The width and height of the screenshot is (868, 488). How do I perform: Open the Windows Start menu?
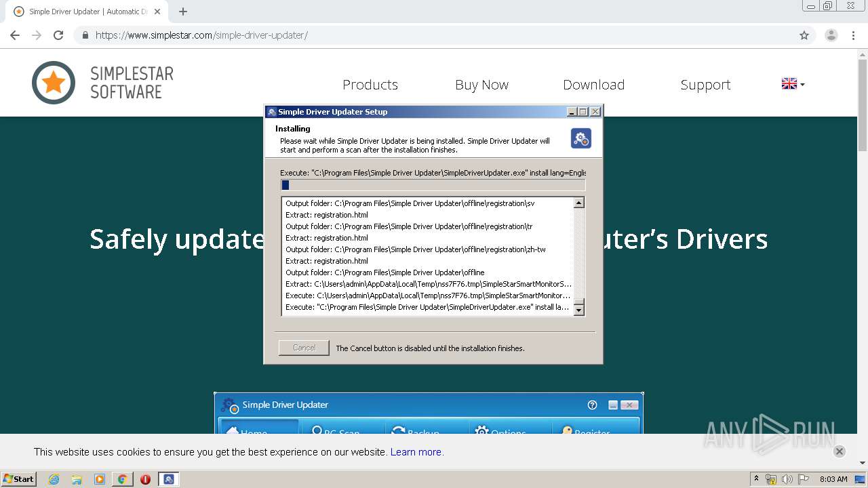(x=19, y=479)
